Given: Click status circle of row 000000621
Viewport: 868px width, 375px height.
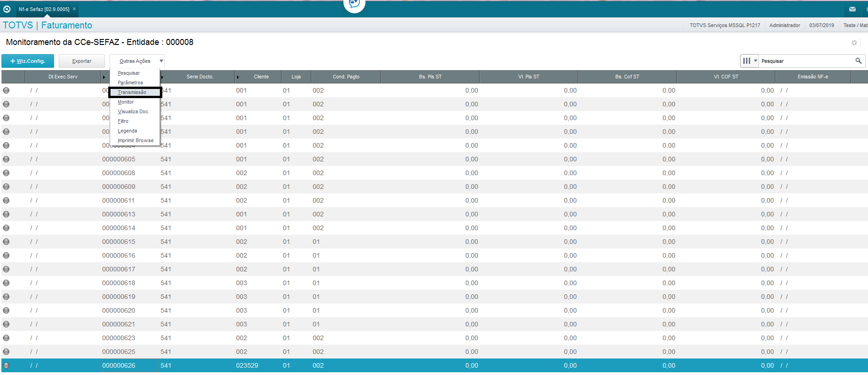Looking at the screenshot, I should click(x=6, y=324).
